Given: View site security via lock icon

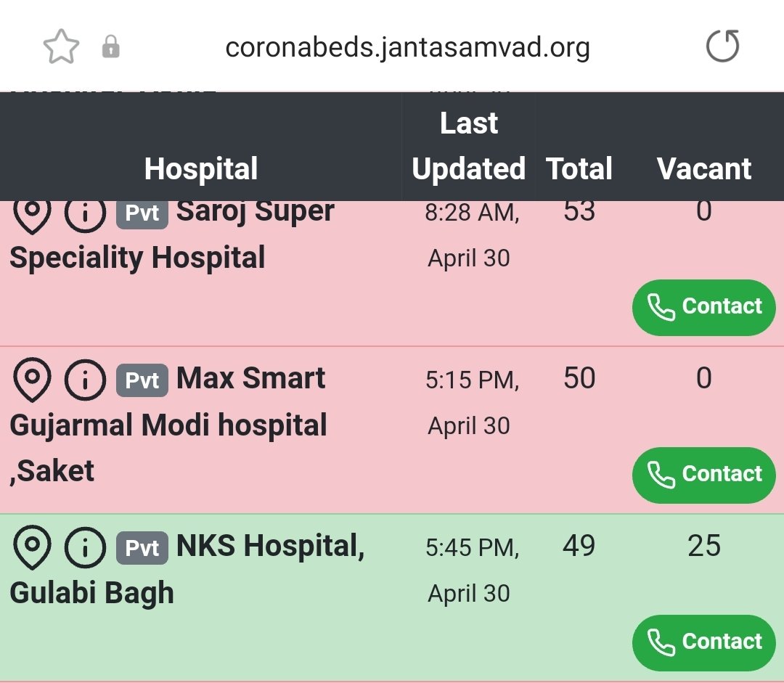Looking at the screenshot, I should [x=110, y=47].
